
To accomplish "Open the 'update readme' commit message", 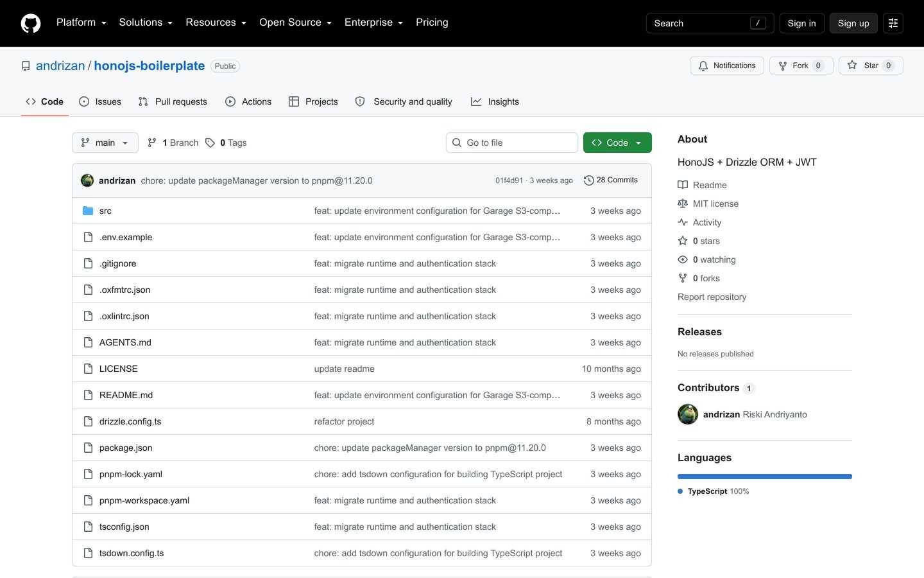I will click(x=345, y=369).
